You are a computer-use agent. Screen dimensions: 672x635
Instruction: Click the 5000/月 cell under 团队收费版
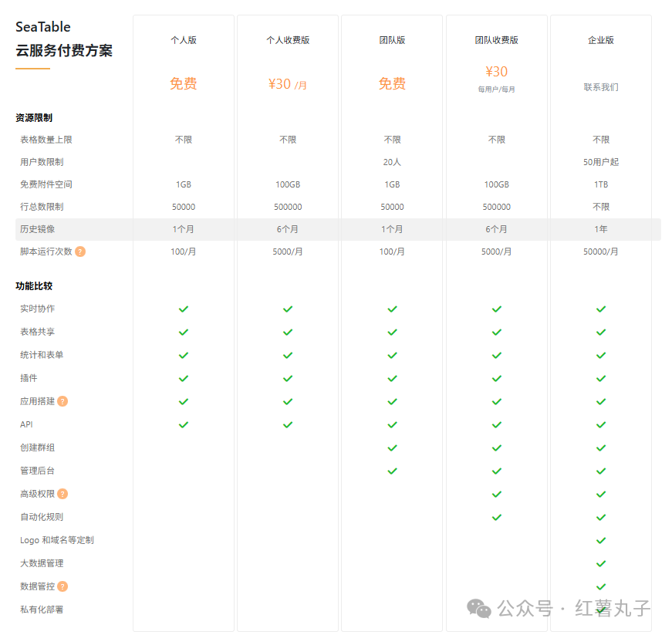[497, 252]
